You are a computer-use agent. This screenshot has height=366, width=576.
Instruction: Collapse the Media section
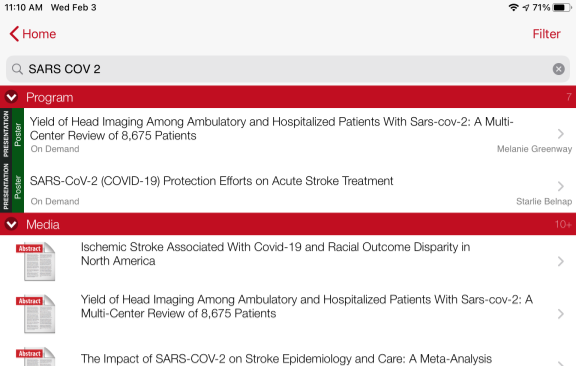coord(11,224)
